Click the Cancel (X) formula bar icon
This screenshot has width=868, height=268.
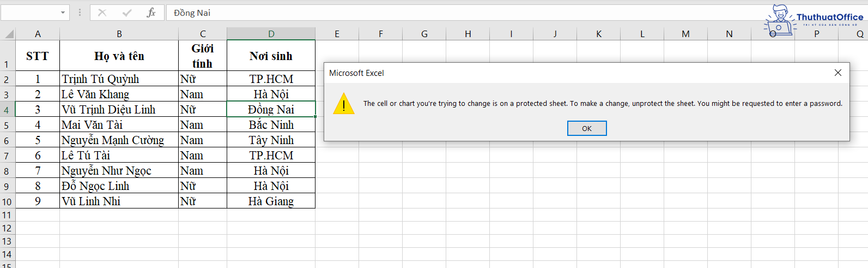coord(102,13)
